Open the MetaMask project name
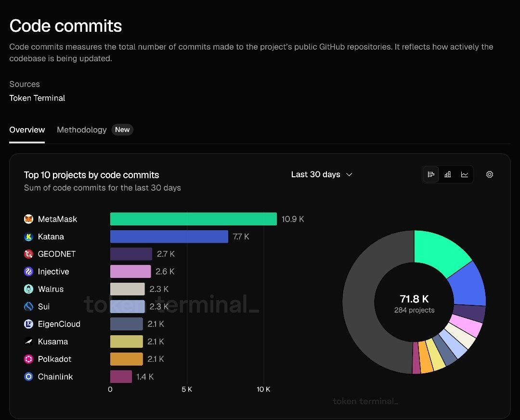 pyautogui.click(x=57, y=219)
